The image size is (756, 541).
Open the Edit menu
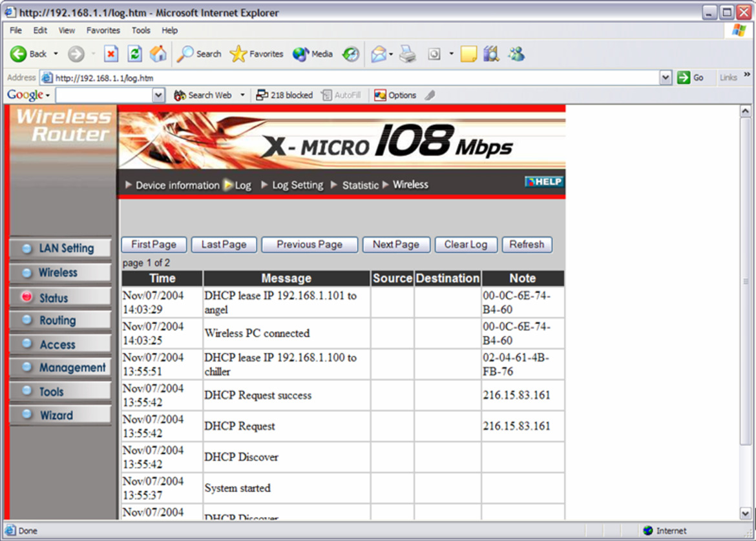pyautogui.click(x=40, y=30)
